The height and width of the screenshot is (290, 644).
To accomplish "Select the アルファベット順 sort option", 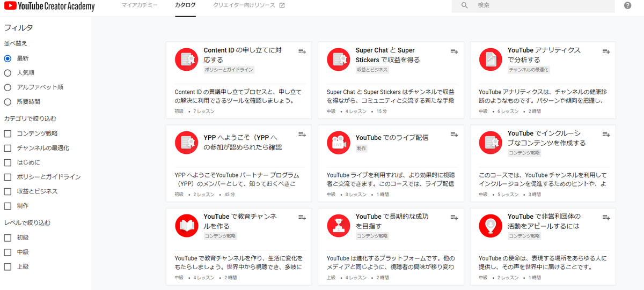I will 8,87.
